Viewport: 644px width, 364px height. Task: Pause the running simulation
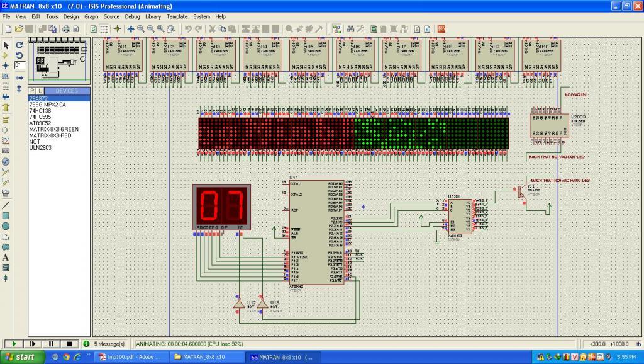(x=50, y=344)
